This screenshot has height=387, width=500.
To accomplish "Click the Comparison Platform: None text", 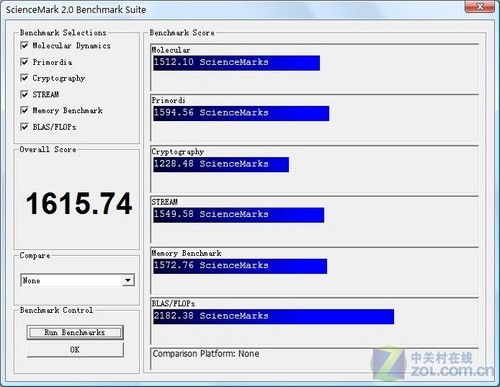I will coord(206,354).
